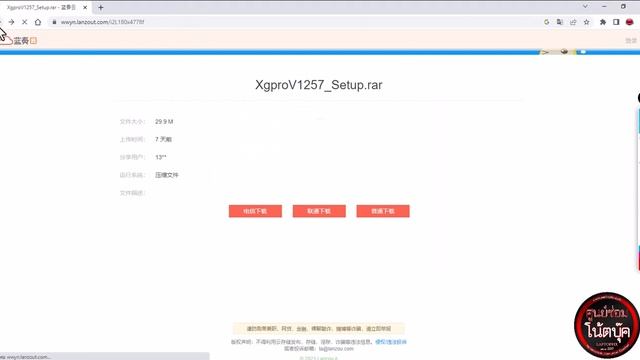The width and height of the screenshot is (640, 360).
Task: Click the share page icon
Action: click(573, 22)
